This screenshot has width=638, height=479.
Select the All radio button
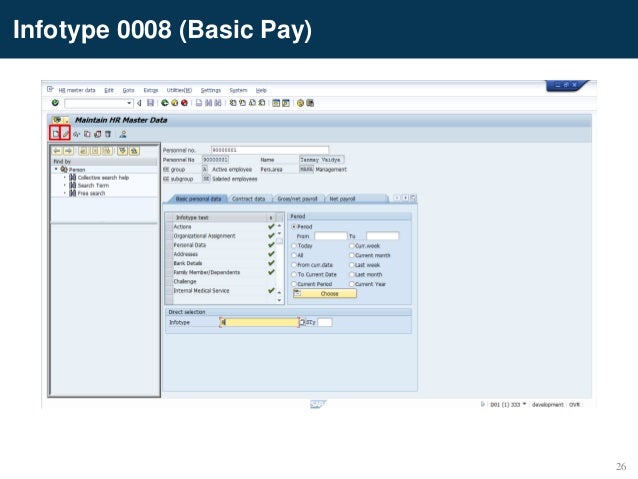[x=294, y=255]
